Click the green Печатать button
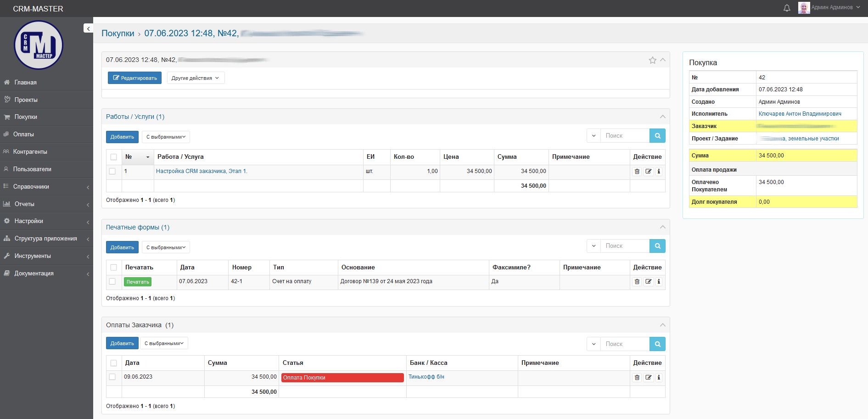This screenshot has width=868, height=419. 137,282
